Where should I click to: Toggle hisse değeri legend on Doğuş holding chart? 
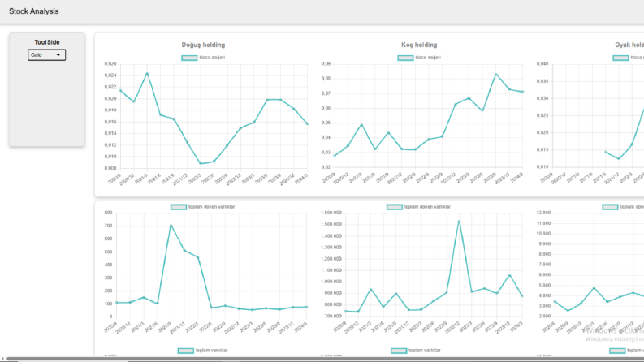[203, 58]
